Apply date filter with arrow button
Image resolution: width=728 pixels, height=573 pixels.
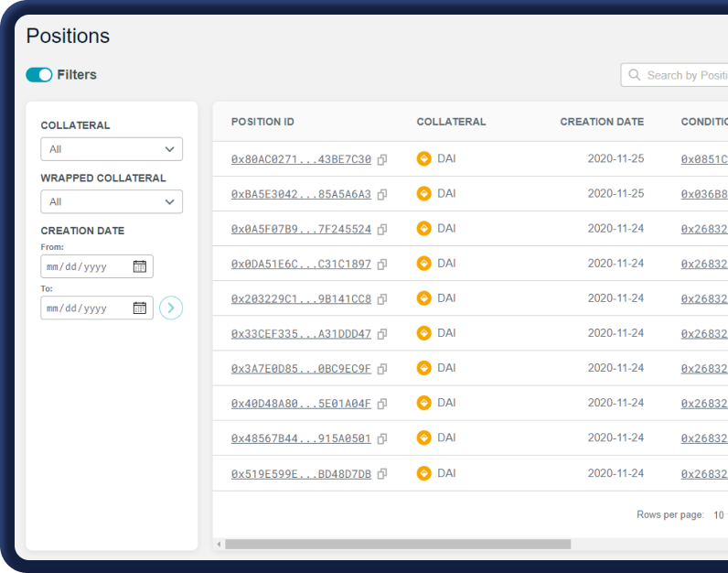[171, 308]
